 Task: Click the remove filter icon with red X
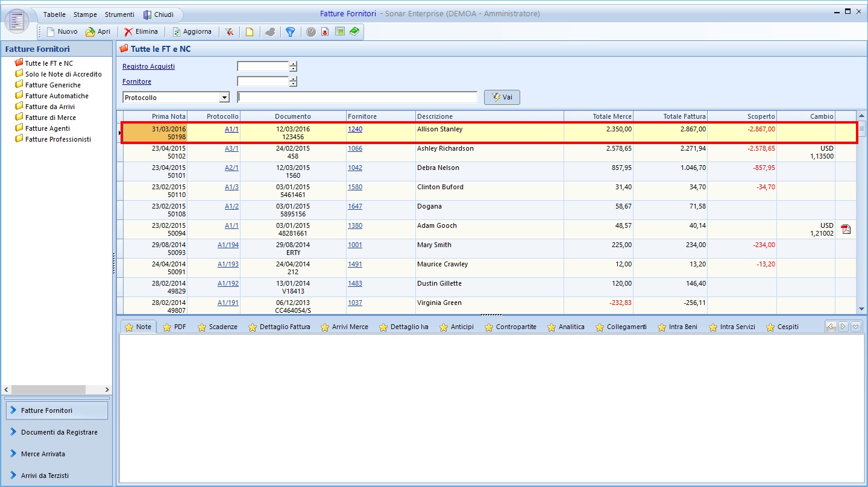[x=230, y=32]
